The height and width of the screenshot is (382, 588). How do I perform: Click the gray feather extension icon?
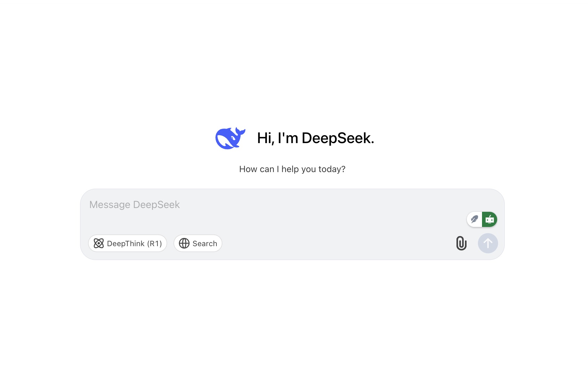pyautogui.click(x=474, y=219)
